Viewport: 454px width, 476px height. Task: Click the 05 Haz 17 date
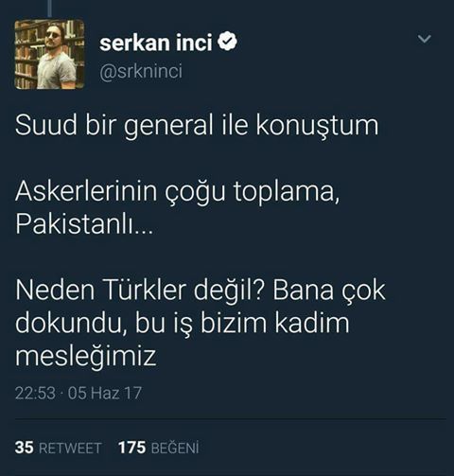[105, 394]
